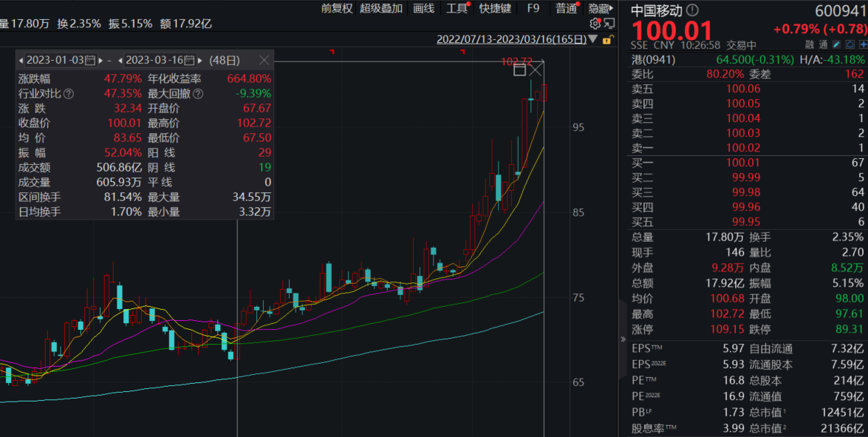This screenshot has height=437, width=868.
Task: Click H/A premium value -43.18%
Action: click(844, 59)
